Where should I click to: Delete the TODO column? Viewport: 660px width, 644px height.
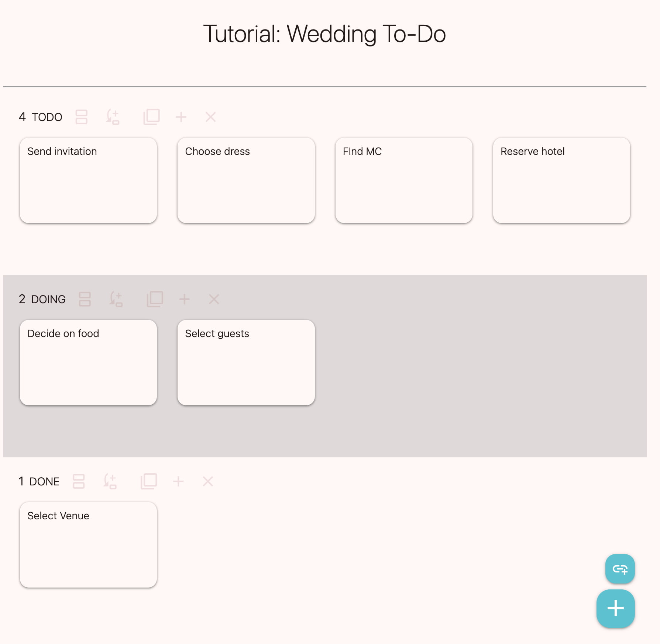pos(210,117)
